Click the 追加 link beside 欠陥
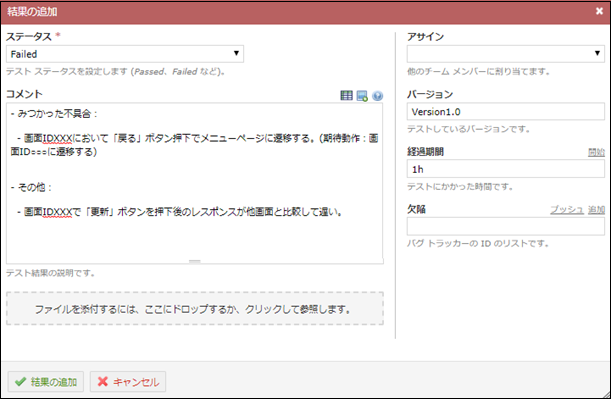Viewport: 611px width, 399px height. pos(596,210)
